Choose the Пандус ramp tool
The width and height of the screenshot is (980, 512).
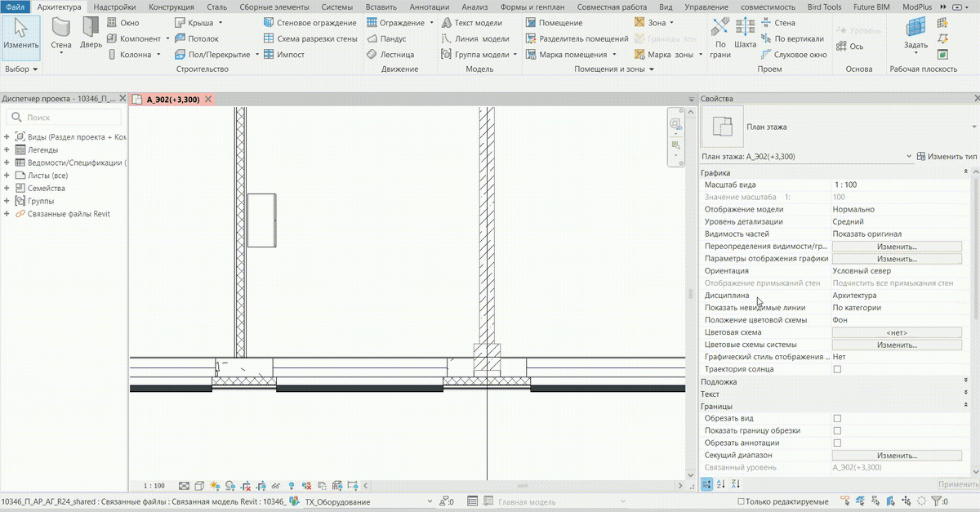click(x=385, y=38)
